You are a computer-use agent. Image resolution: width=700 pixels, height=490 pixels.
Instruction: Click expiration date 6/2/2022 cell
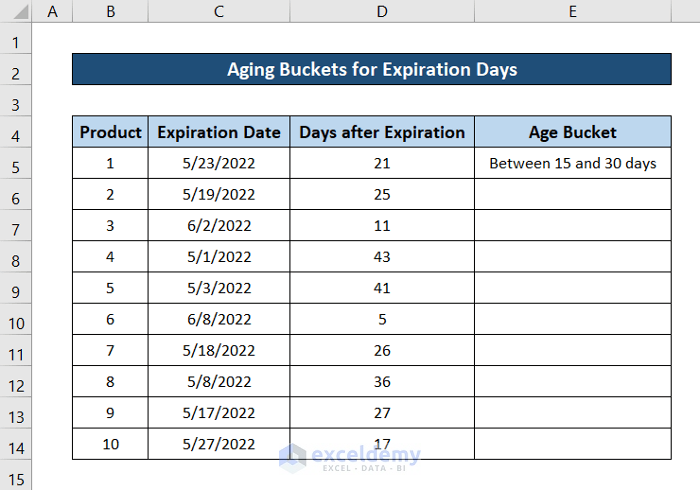click(219, 225)
